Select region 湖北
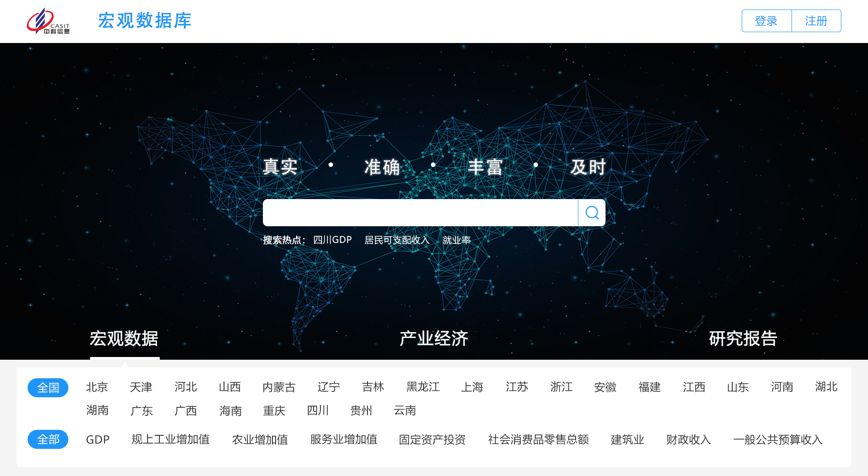Viewport: 868px width, 476px height. [826, 387]
